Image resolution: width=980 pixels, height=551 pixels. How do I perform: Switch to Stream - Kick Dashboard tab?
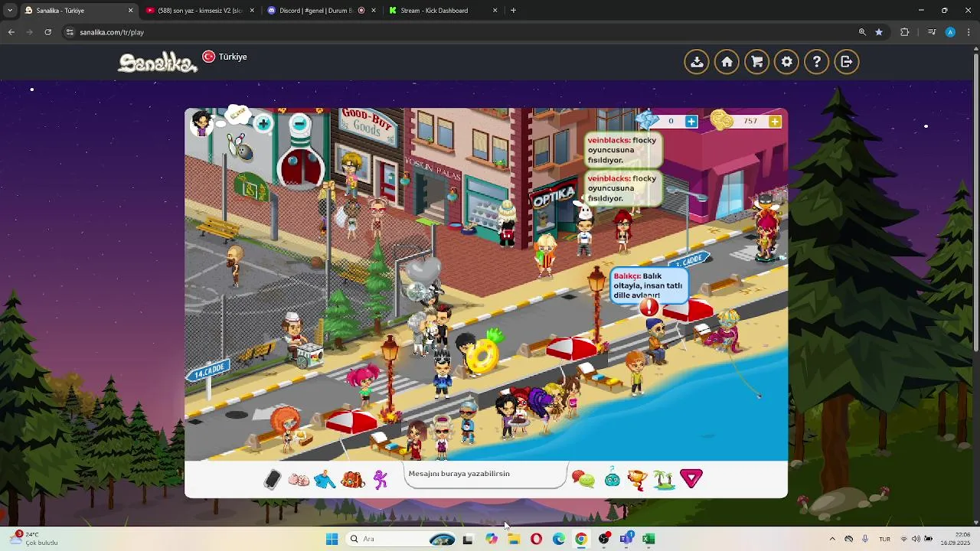442,11
